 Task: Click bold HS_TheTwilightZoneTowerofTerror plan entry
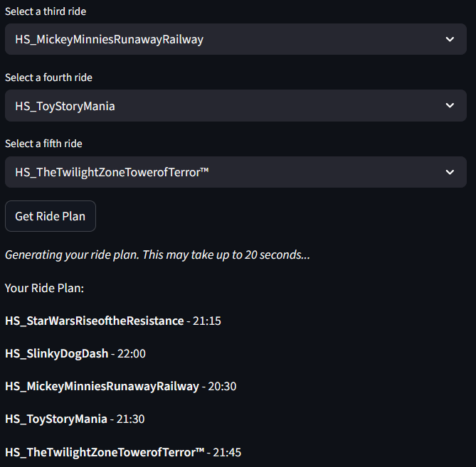pyautogui.click(x=104, y=451)
